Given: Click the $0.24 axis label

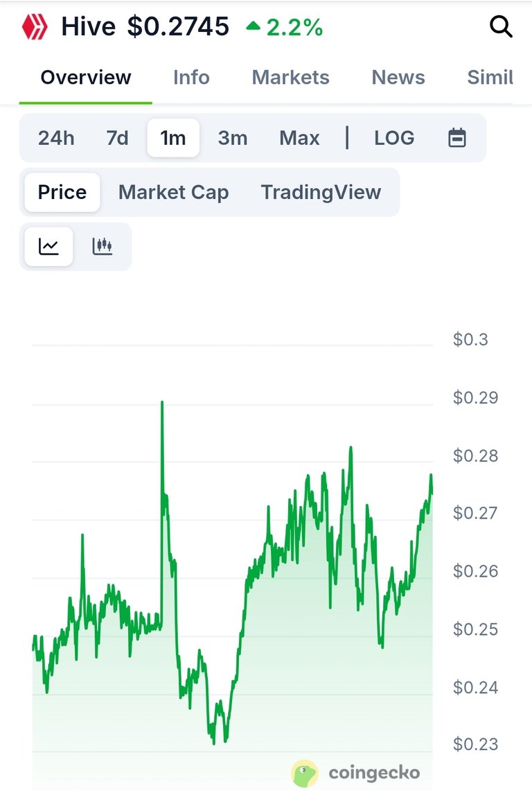Looking at the screenshot, I should (475, 687).
